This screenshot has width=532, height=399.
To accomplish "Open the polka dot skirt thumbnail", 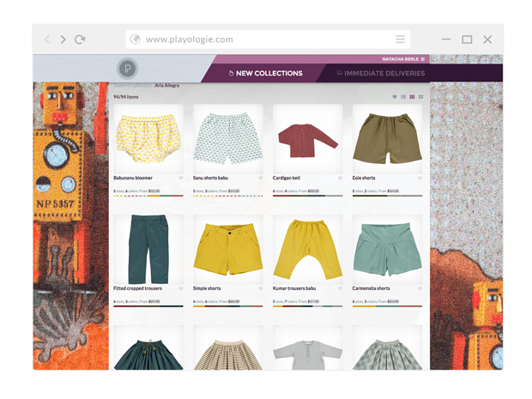I will [388, 348].
